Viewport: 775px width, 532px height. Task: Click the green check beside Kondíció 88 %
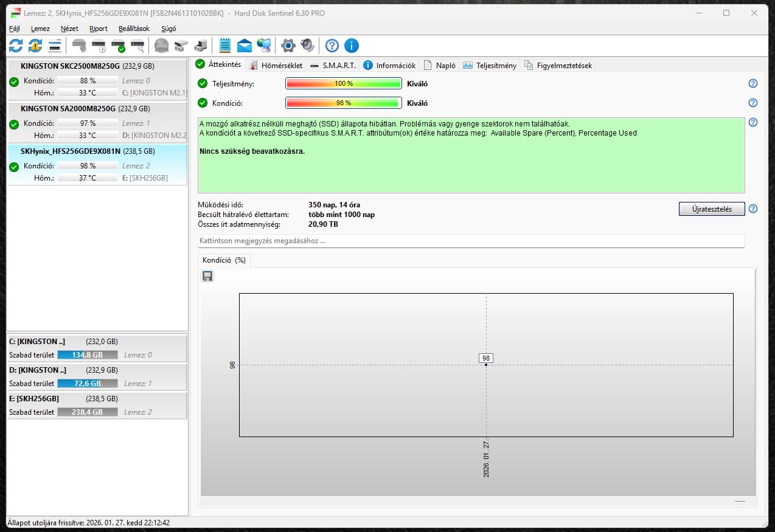tap(14, 81)
